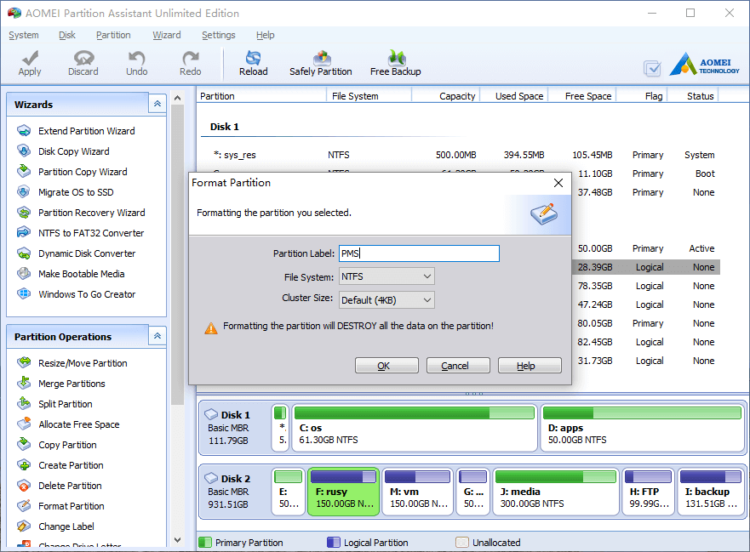Select I: backup partition block
This screenshot has width=750, height=552.
tap(710, 492)
